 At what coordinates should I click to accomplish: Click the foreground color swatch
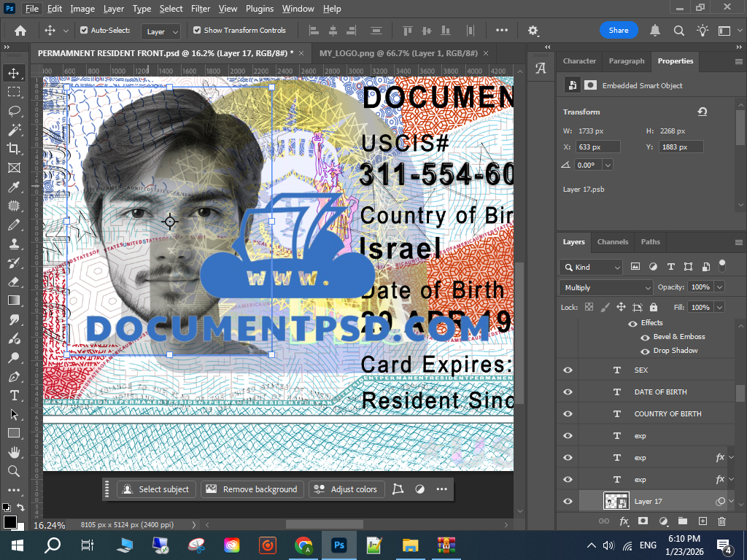click(x=9, y=522)
